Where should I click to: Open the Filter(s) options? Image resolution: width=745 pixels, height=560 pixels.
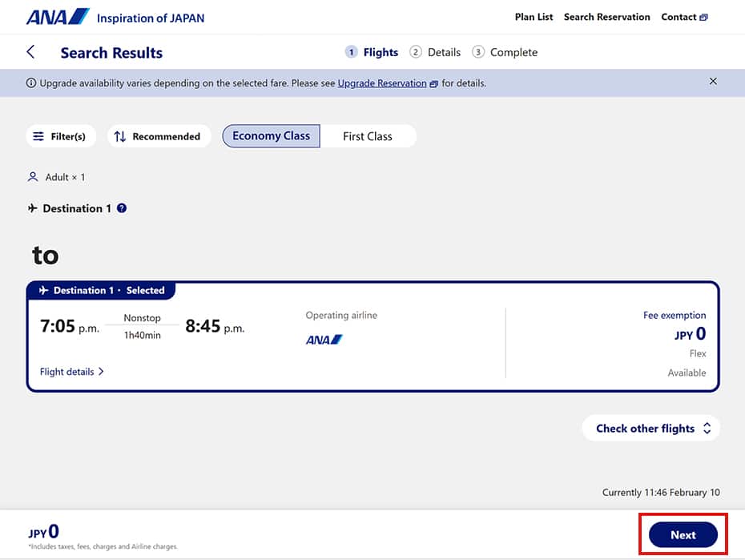point(60,136)
